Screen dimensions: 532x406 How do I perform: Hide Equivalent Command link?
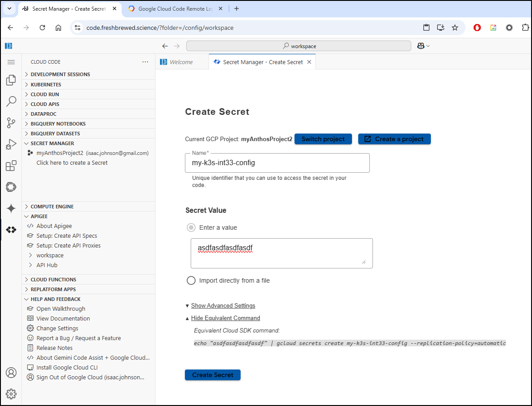225,318
